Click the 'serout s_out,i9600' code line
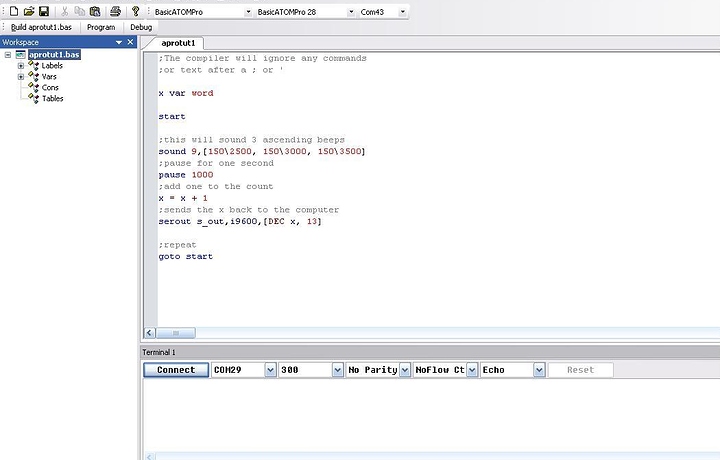 click(x=240, y=222)
